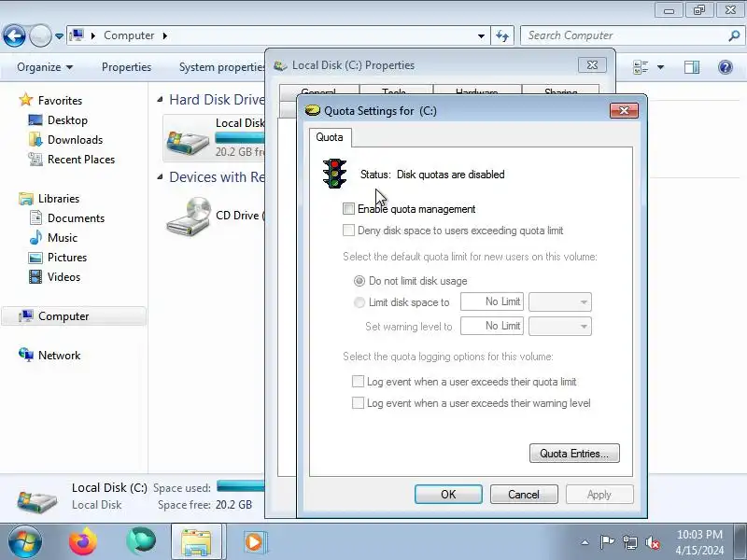Click the Apply button in Quota Settings
Image resolution: width=747 pixels, height=560 pixels.
click(599, 495)
